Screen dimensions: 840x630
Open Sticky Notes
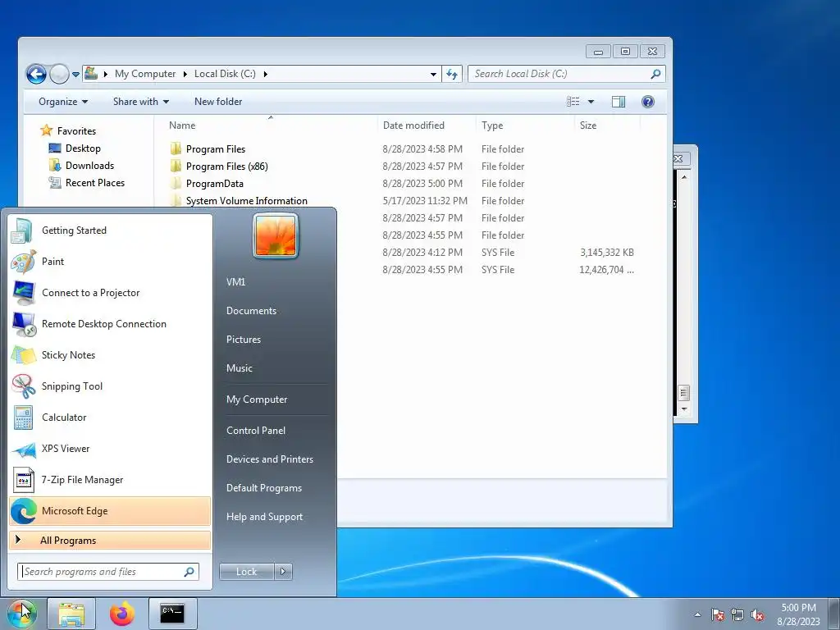[x=110, y=354]
